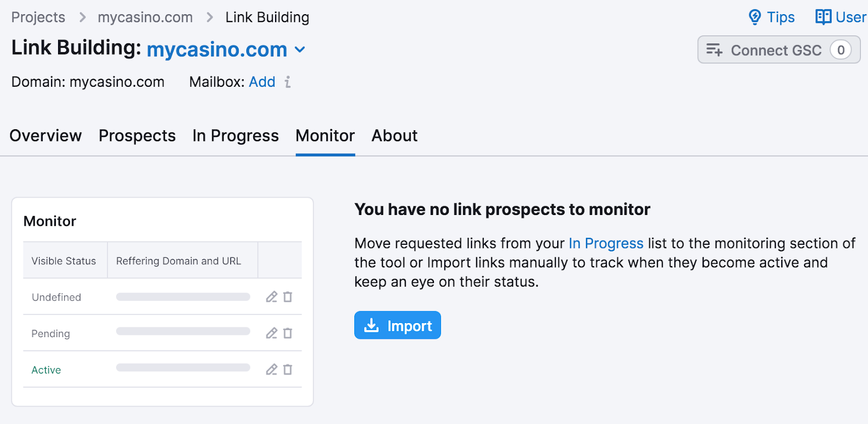Screen dimensions: 868x424
Task: Open the Prospects tab
Action: pos(137,136)
